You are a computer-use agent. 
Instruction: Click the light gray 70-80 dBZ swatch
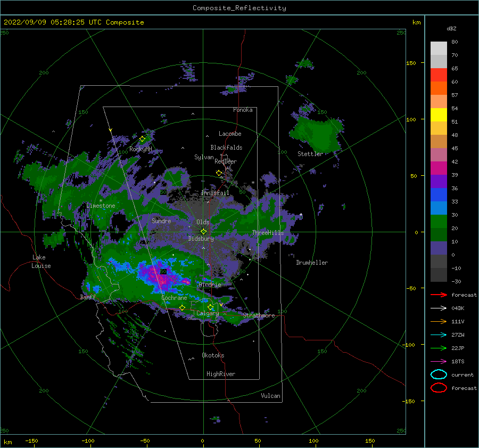[x=439, y=48]
